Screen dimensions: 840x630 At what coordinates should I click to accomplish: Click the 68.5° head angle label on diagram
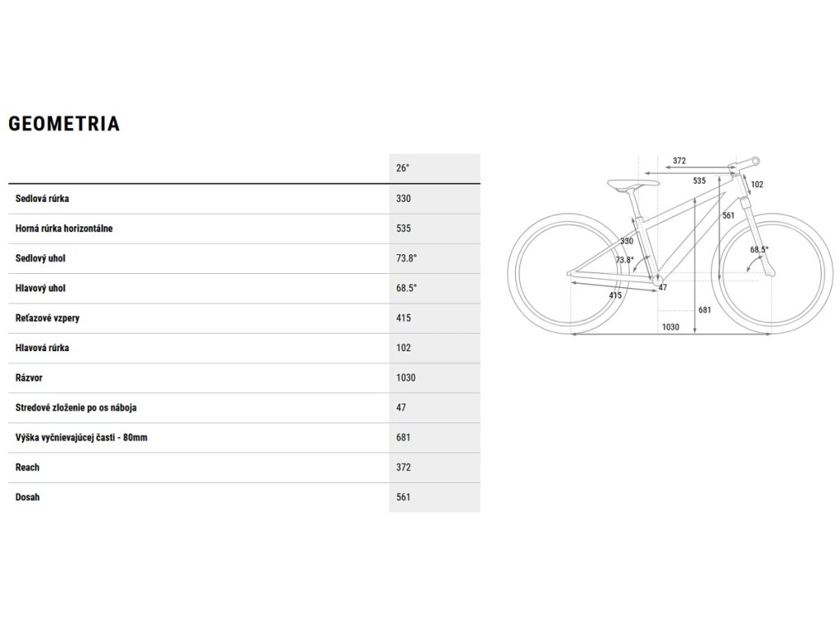click(x=759, y=249)
